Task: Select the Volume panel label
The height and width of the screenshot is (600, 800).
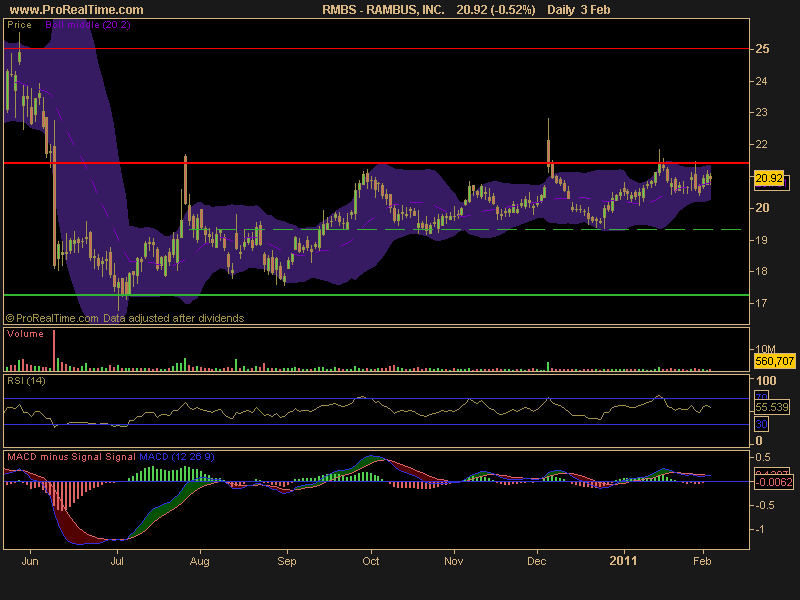Action: point(26,334)
